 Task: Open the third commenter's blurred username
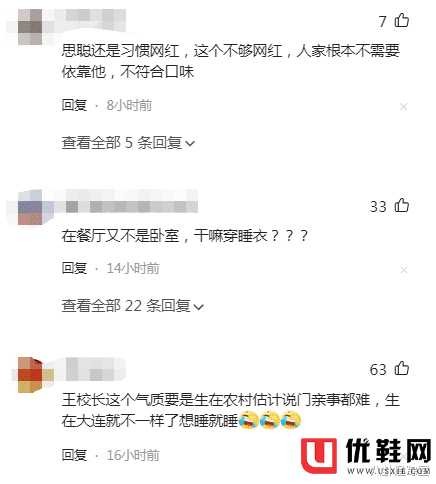coord(95,369)
